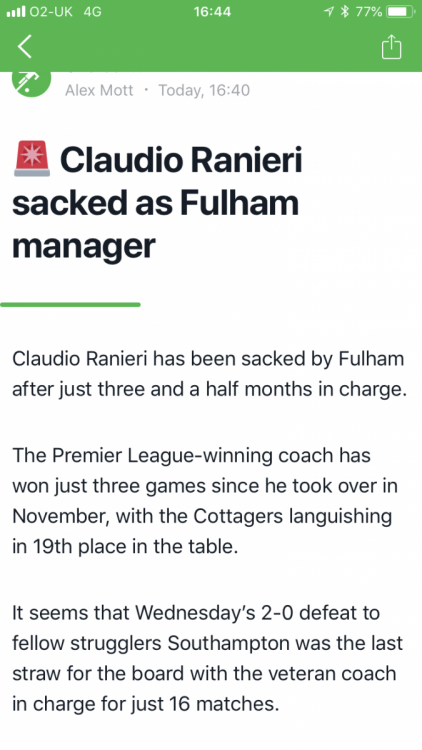Tap the signal strength bars

pos(16,11)
